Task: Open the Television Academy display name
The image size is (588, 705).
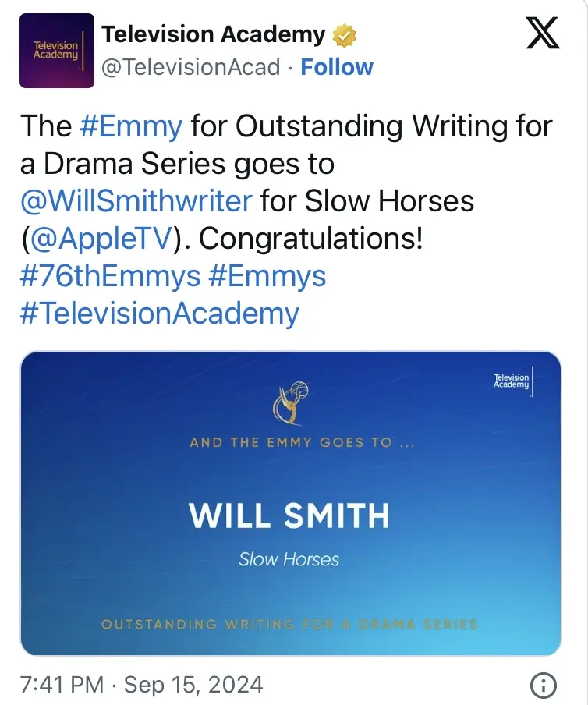Action: tap(214, 34)
